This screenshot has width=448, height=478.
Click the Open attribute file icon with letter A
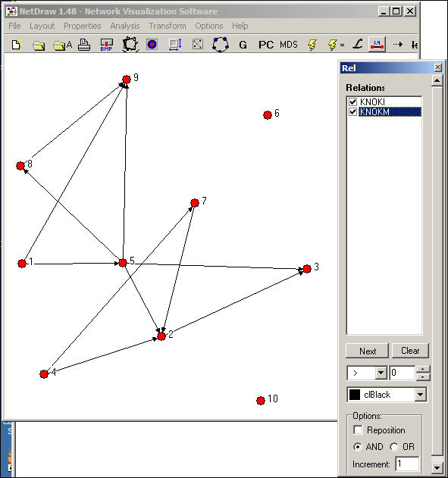coord(62,45)
